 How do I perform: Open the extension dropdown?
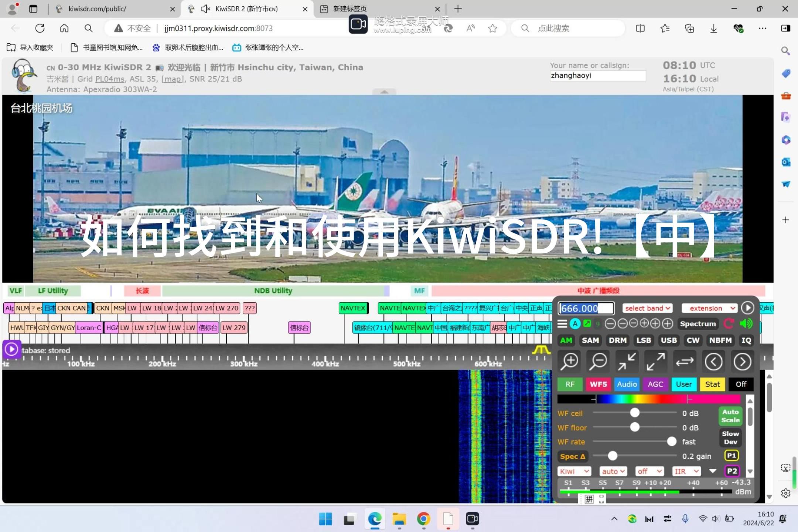709,308
